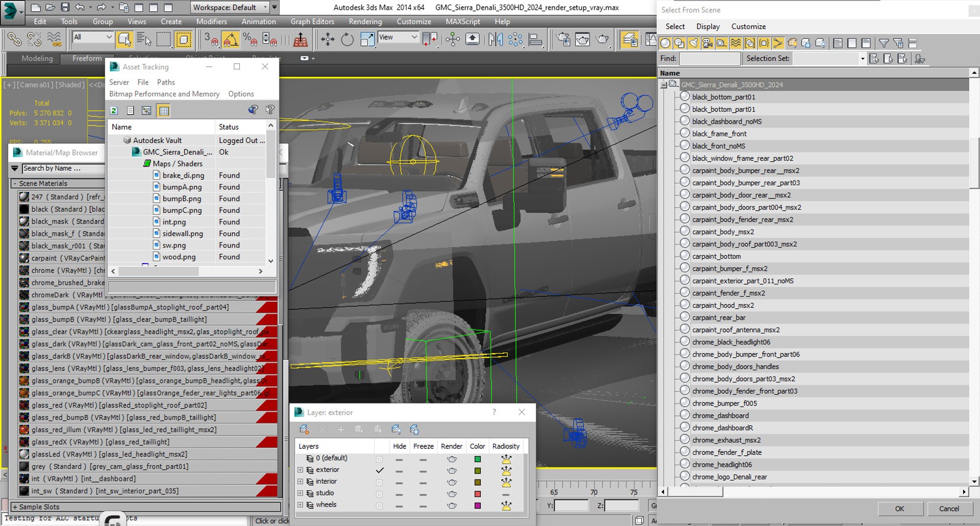Image resolution: width=980 pixels, height=526 pixels.
Task: Open the Selection Set dropdown
Action: (830, 59)
